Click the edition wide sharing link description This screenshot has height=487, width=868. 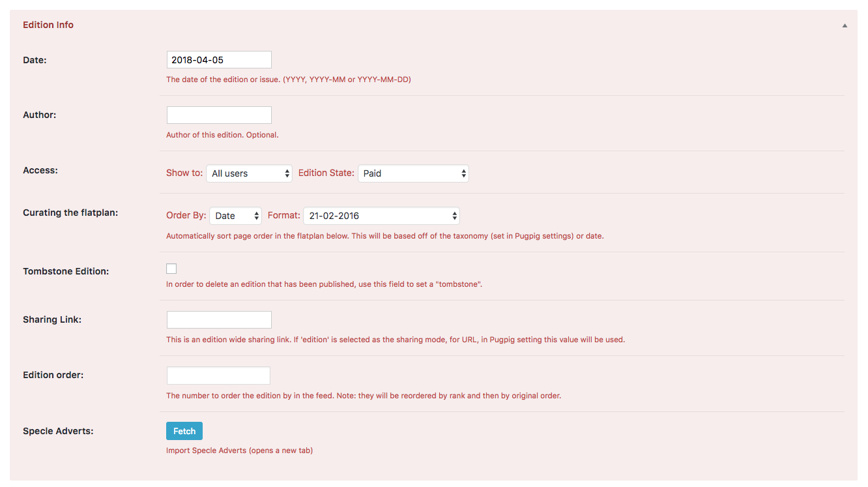point(396,340)
